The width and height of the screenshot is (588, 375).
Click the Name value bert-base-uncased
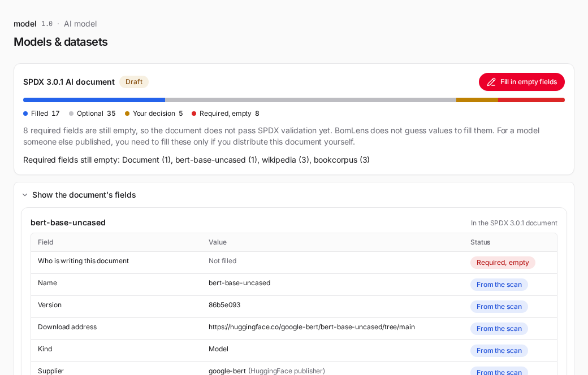tap(239, 283)
